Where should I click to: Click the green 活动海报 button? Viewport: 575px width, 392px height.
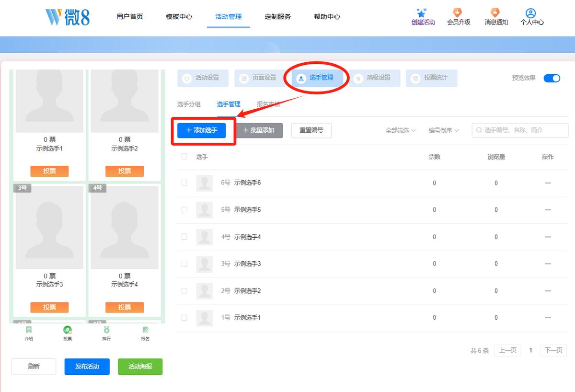pos(140,367)
